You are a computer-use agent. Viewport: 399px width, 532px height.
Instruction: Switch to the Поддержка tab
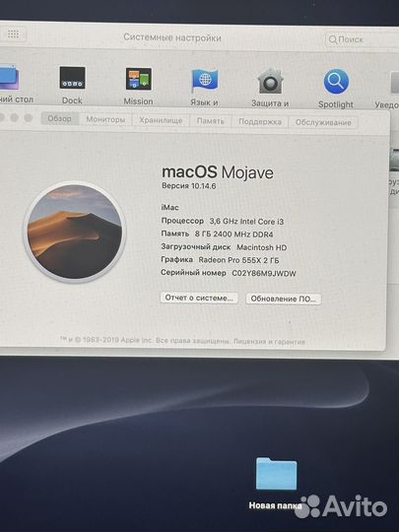pyautogui.click(x=260, y=122)
